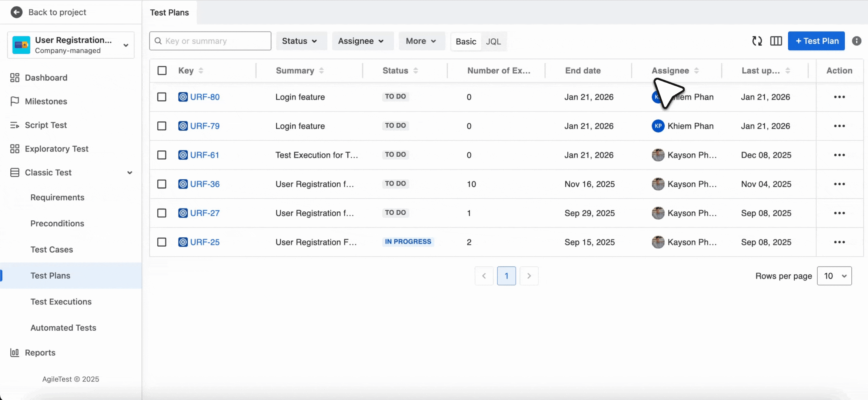Open the Dashboard from the sidebar

(x=46, y=77)
